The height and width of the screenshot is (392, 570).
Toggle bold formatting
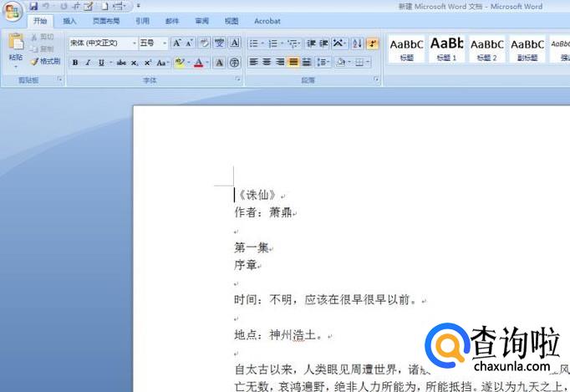coord(75,63)
